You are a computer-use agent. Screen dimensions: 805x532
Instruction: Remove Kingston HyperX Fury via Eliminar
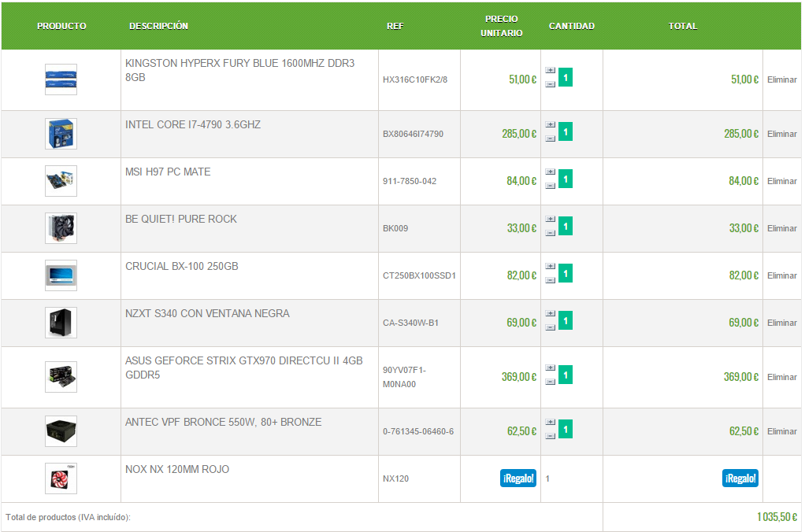tap(782, 79)
